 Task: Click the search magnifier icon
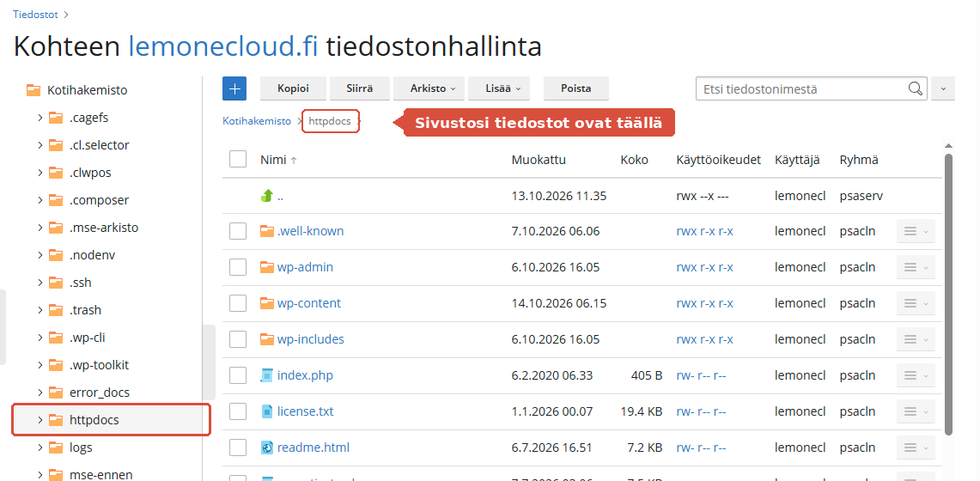point(916,88)
